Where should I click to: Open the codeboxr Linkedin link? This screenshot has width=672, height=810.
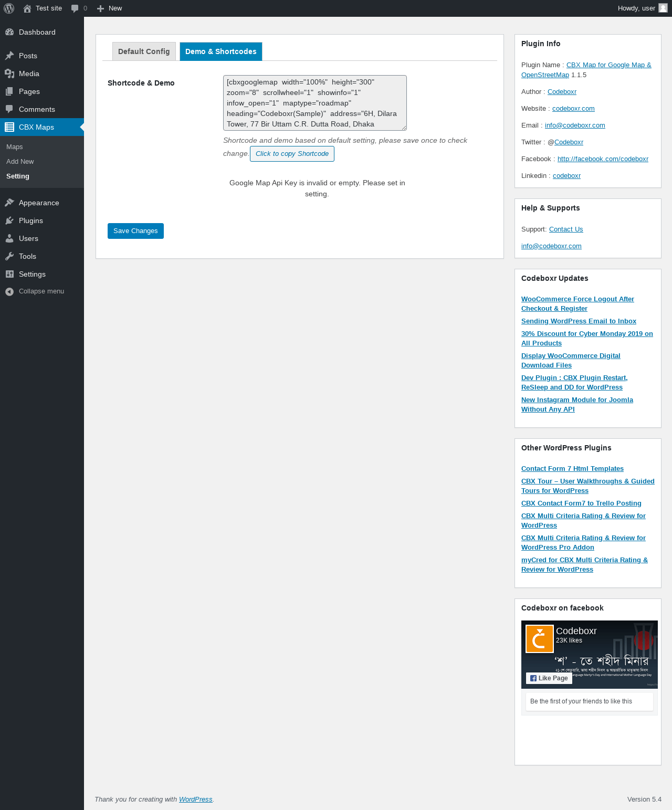pos(566,176)
